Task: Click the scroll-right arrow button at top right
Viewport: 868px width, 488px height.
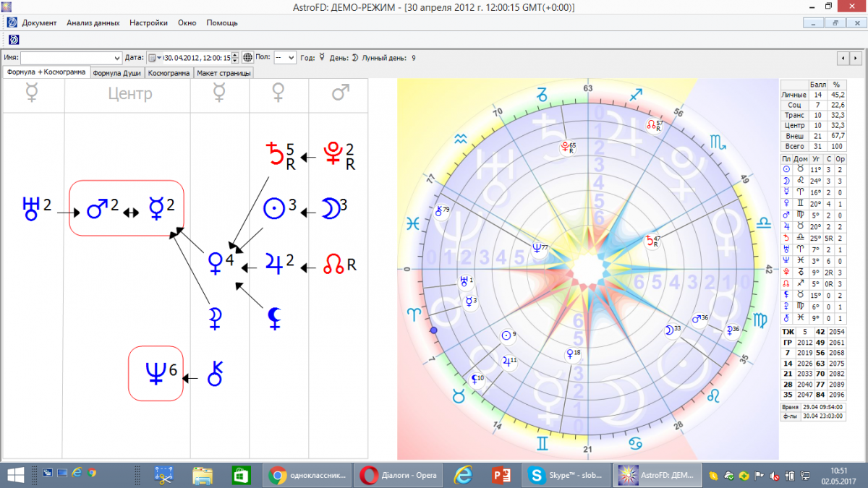Action: 857,58
